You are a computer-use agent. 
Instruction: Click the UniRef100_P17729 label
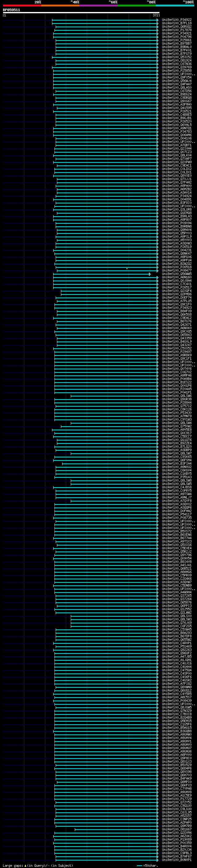[177, 799]
